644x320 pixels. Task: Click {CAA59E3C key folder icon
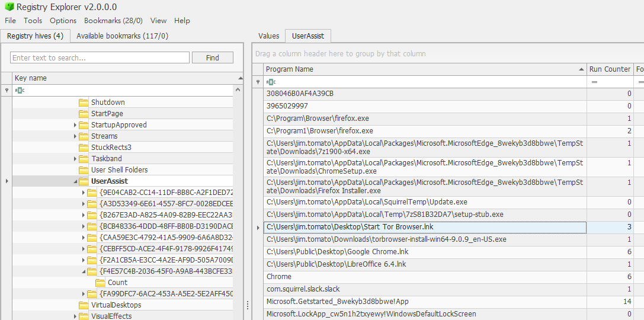click(92, 238)
